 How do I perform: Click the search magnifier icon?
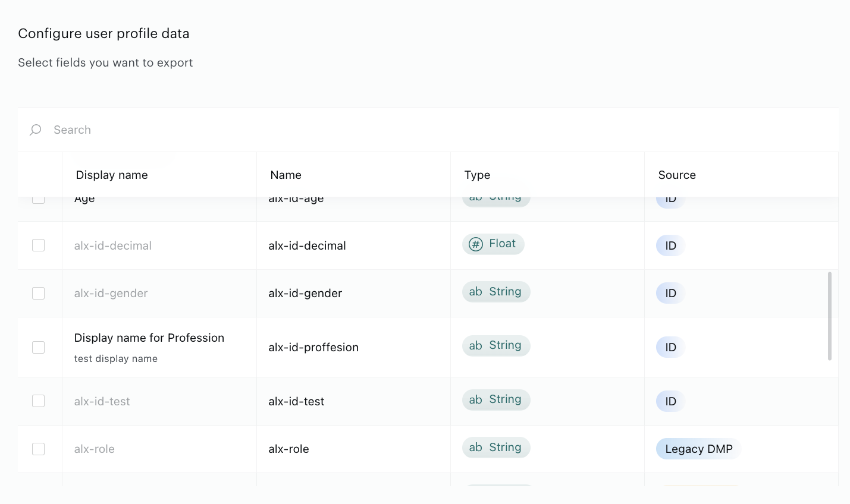[x=36, y=130]
